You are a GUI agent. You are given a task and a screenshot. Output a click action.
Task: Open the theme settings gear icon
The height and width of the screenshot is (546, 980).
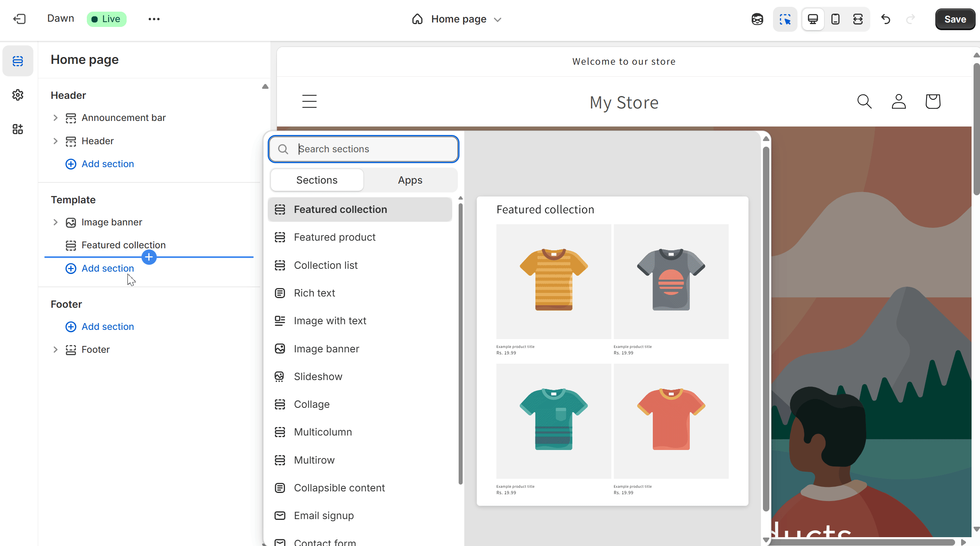(x=18, y=95)
